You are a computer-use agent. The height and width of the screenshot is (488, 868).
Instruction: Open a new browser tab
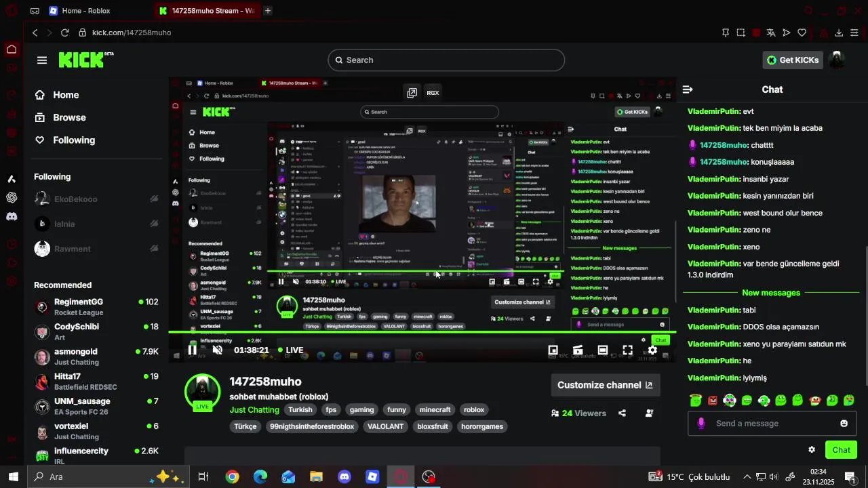click(x=268, y=11)
